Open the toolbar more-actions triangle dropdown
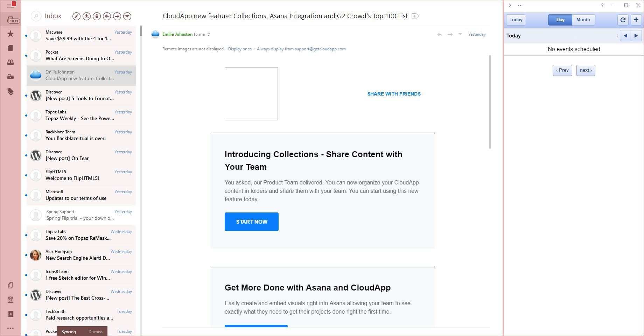The width and height of the screenshot is (644, 336). (x=127, y=16)
